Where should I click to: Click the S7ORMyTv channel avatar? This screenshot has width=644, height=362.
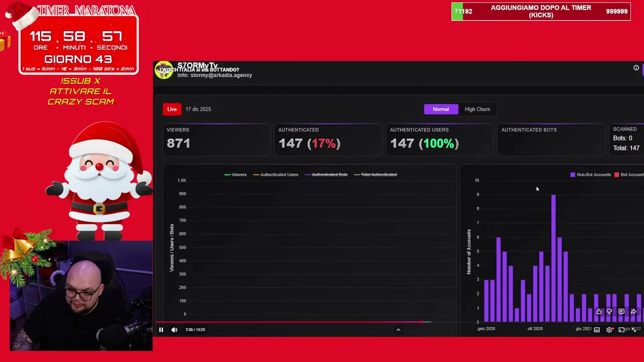(164, 70)
